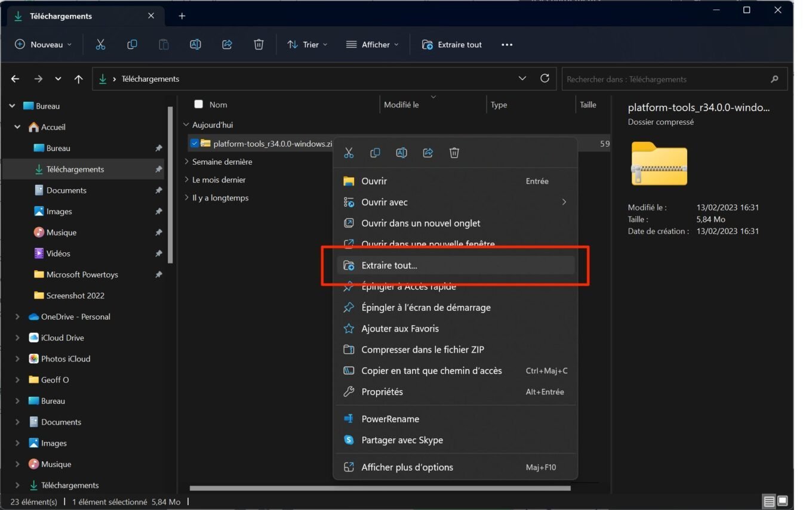Screen dimensions: 812x510
Task: Expand OneDrive - Personal in sidebar
Action: pyautogui.click(x=17, y=317)
